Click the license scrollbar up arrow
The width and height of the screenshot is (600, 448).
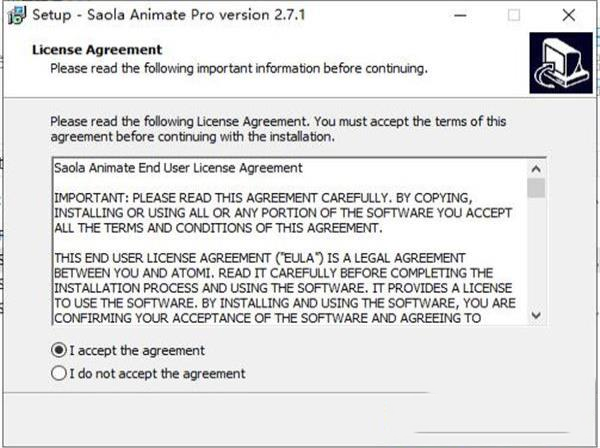click(536, 169)
